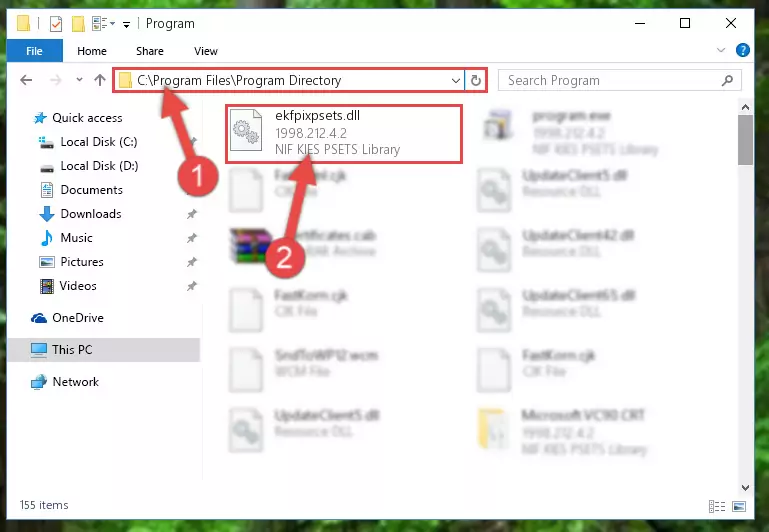Click the pin icon next to Downloads
This screenshot has height=532, width=769.
click(192, 214)
